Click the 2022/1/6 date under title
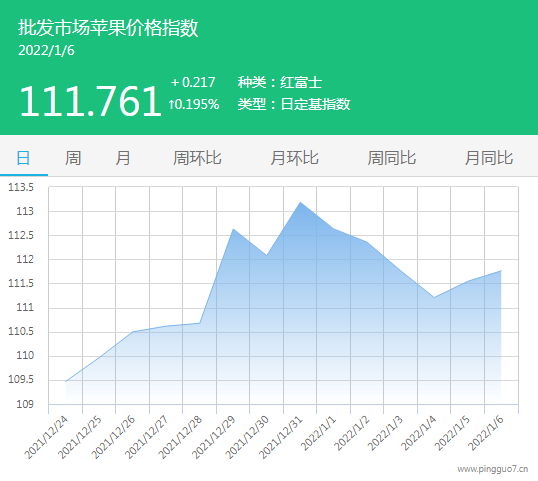Screen dimensions: 538x481 click(46, 50)
